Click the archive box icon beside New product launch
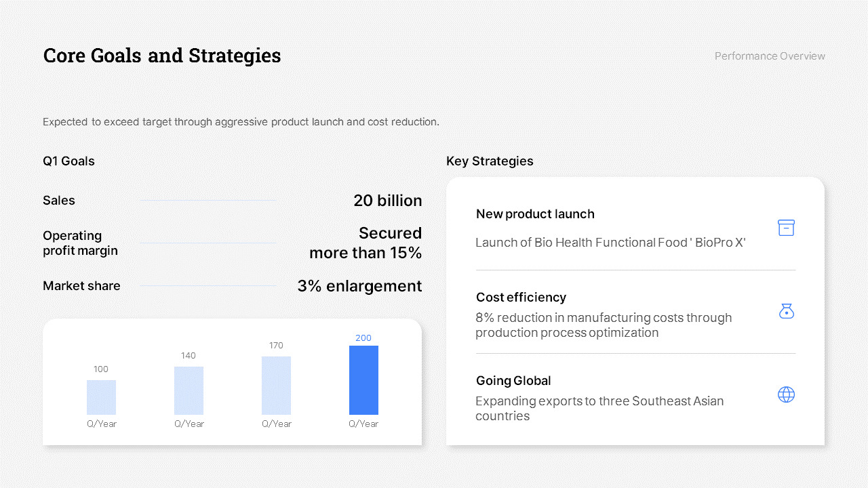The image size is (868, 488). click(x=786, y=227)
